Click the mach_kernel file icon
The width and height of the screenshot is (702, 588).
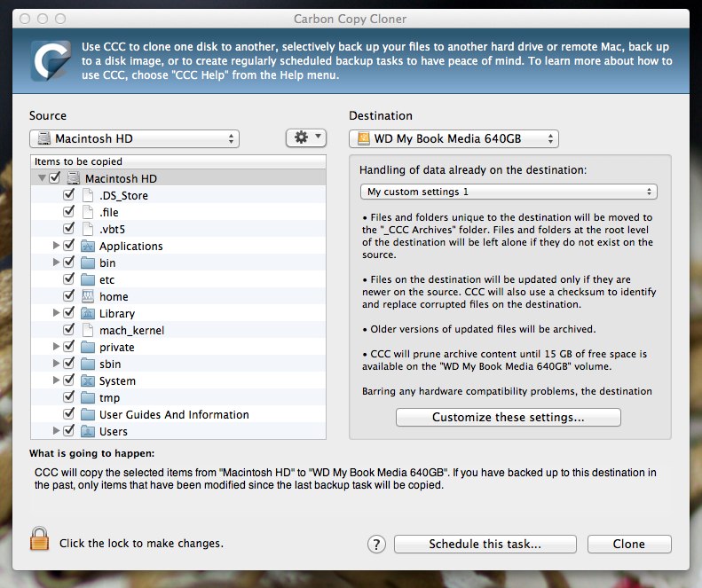tap(88, 330)
